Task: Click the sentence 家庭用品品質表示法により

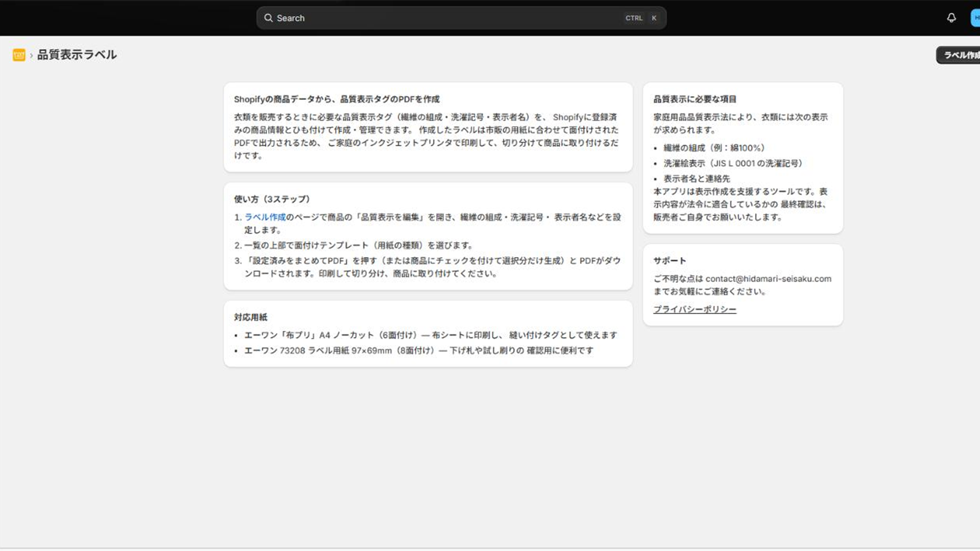Action: pyautogui.click(x=741, y=123)
